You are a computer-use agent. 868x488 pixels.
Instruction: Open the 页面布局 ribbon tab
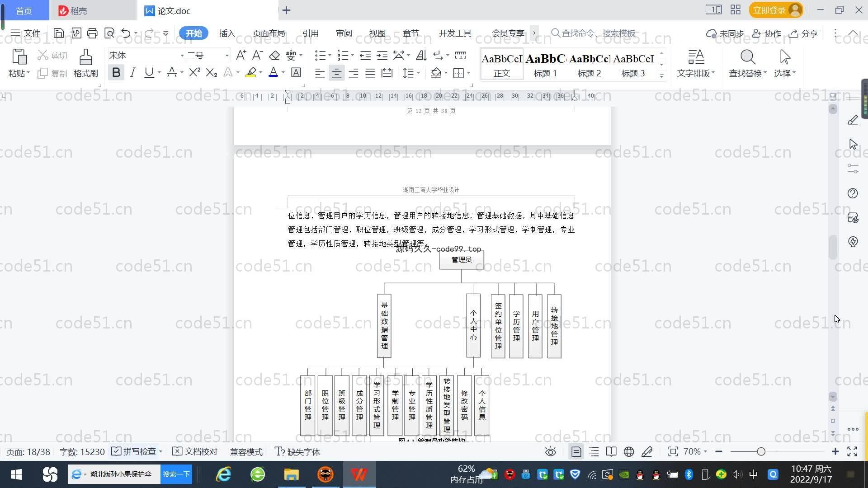click(269, 33)
